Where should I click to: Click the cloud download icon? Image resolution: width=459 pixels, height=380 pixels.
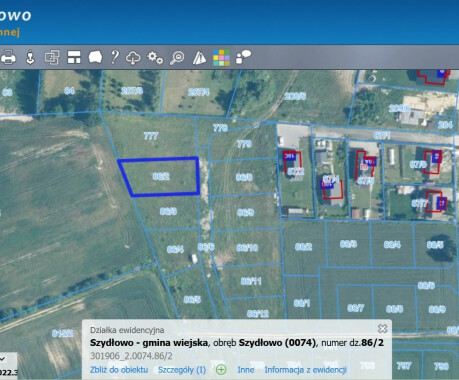click(x=133, y=58)
